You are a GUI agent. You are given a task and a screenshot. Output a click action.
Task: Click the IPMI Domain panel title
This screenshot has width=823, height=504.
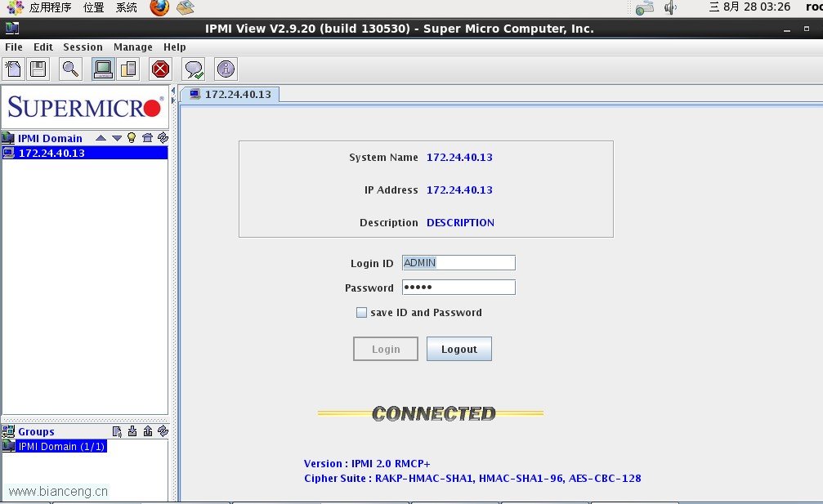pos(50,138)
